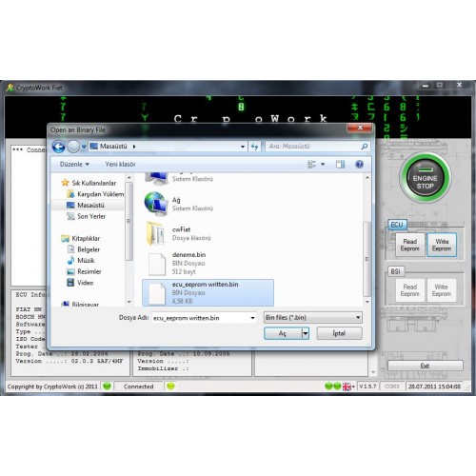The image size is (476, 476).
Task: Click Yeni klasör in toolbar
Action: tap(120, 164)
